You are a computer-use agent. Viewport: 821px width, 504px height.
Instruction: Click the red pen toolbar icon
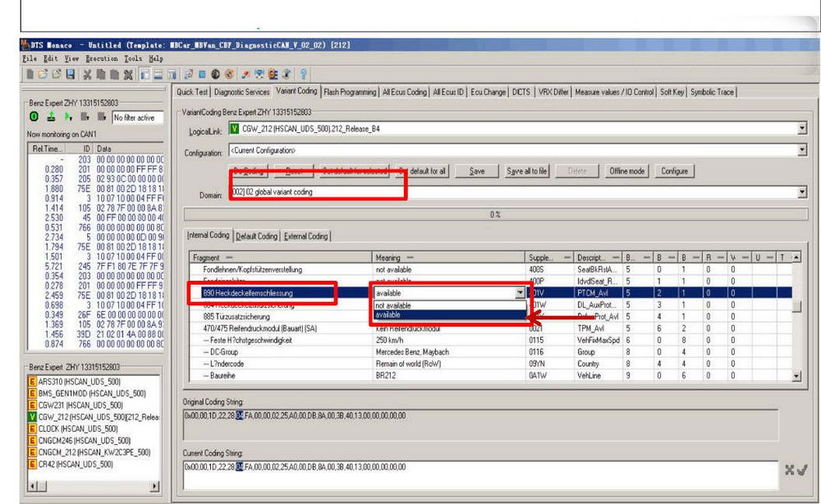[x=245, y=75]
